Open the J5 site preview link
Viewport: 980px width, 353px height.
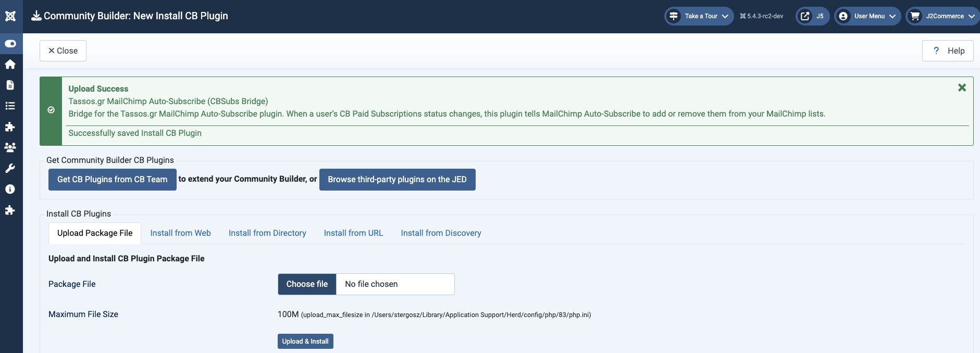click(x=812, y=16)
